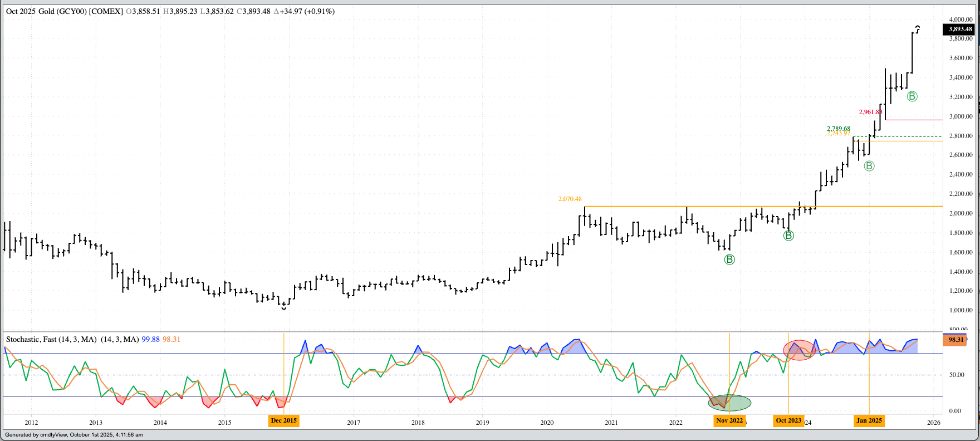Image resolution: width=980 pixels, height=441 pixels.
Task: Click the 3,000.00 price axis label
Action: pyautogui.click(x=961, y=116)
